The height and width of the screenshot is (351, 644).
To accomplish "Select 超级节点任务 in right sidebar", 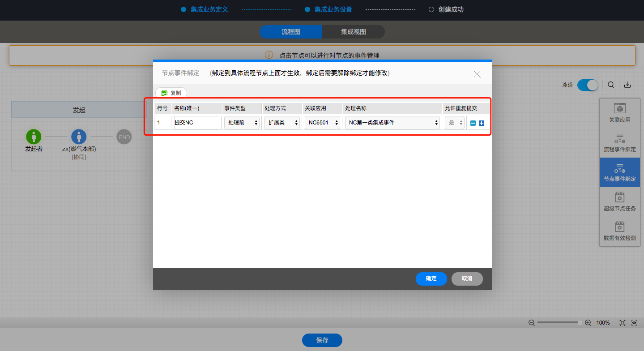I will coord(619,202).
